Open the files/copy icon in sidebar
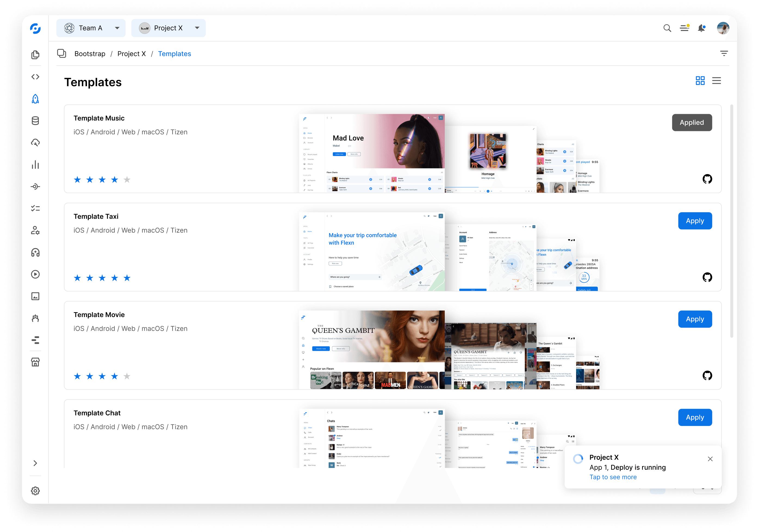Viewport: 759px width, 532px height. (35, 55)
